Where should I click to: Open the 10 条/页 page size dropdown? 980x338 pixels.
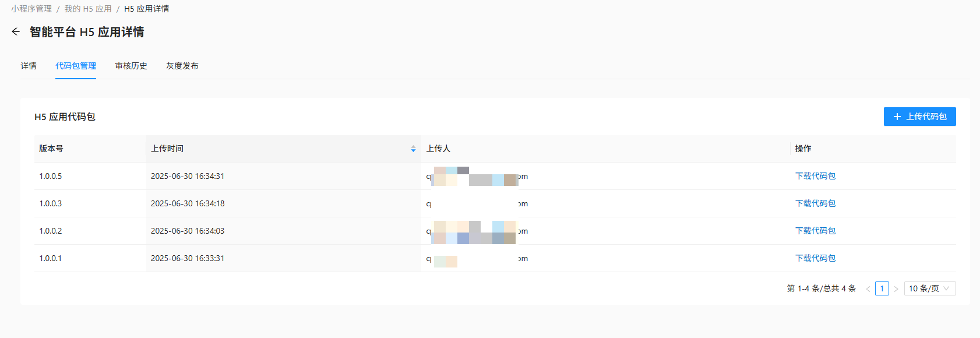930,288
